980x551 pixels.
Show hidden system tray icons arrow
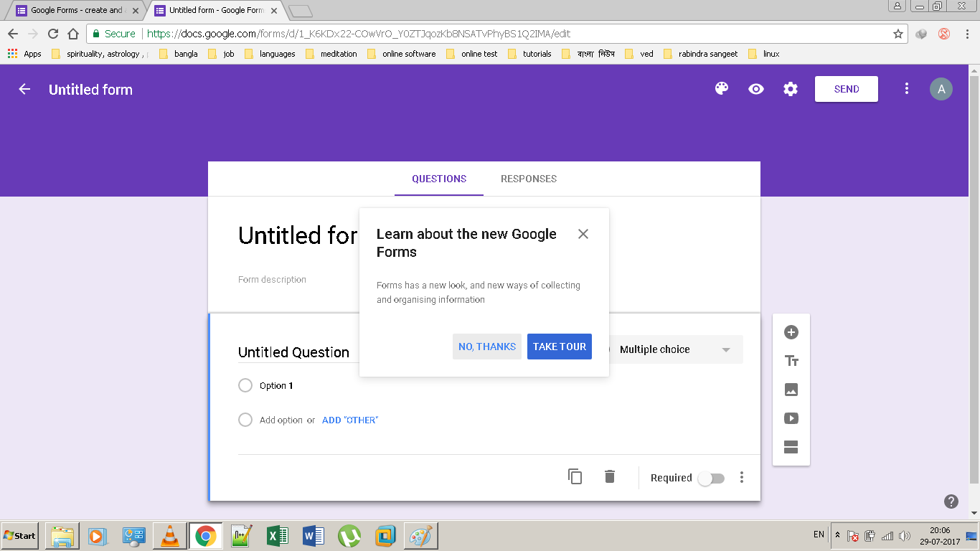[x=837, y=535]
